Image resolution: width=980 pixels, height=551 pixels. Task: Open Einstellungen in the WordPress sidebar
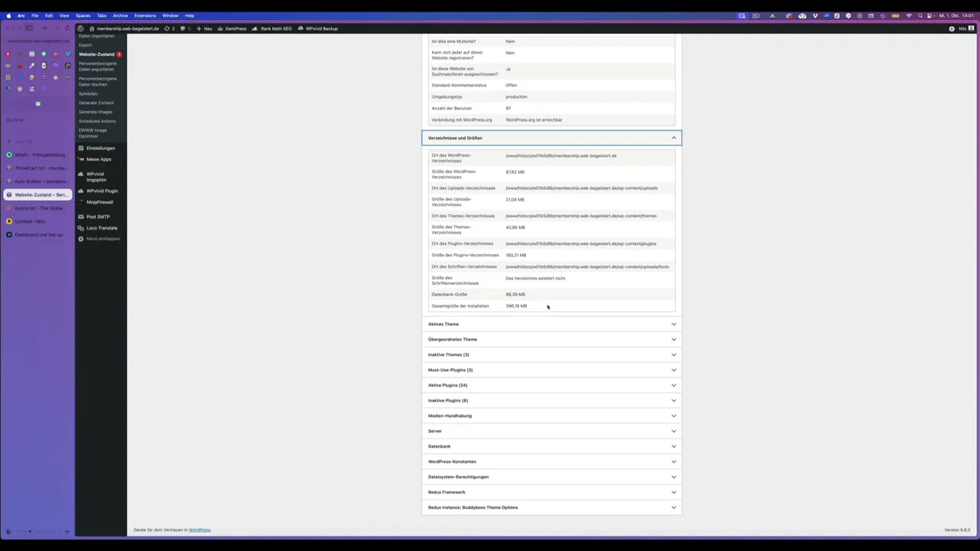(100, 148)
